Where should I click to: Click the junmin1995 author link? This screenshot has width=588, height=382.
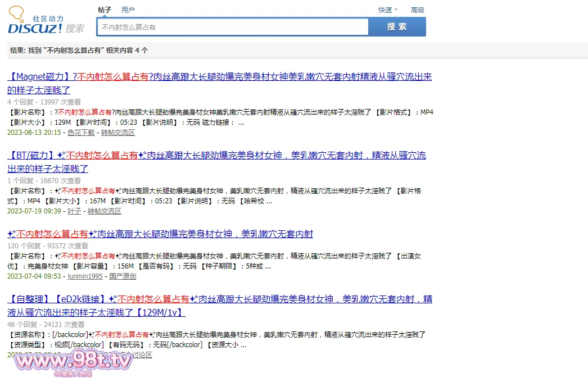[x=85, y=276]
